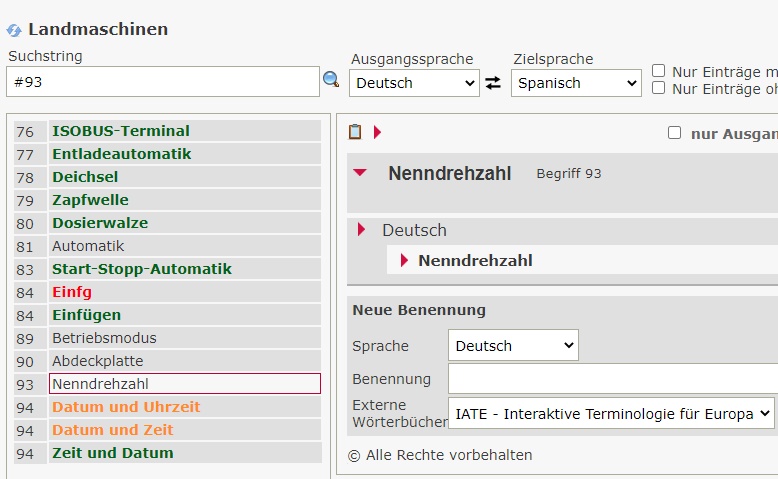Viewport: 778px width, 479px height.
Task: Open the red Einfg entry
Action: click(72, 292)
